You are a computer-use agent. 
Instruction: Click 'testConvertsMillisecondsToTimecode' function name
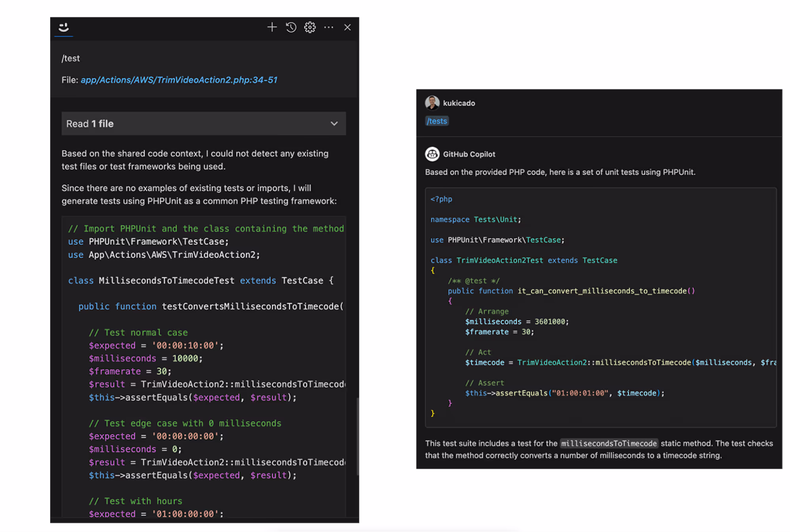[251, 306]
